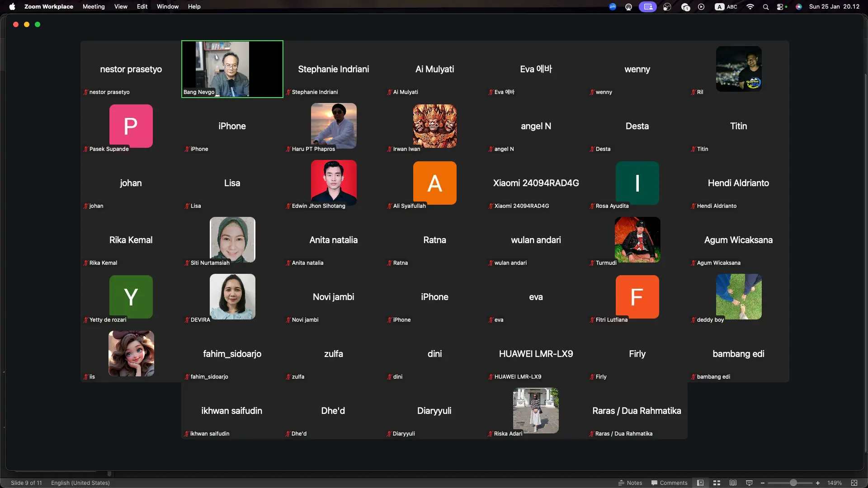The width and height of the screenshot is (868, 488).
Task: Click fit slide to window icon
Action: tap(854, 483)
